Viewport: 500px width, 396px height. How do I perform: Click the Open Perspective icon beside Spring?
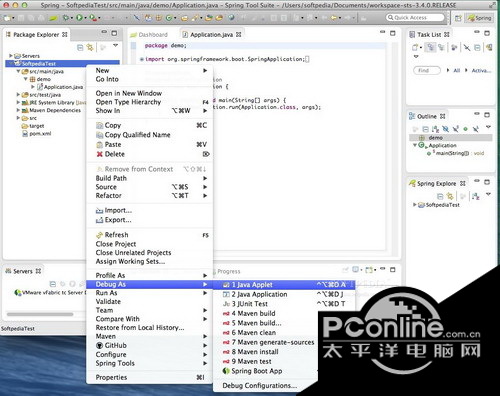tap(458, 18)
